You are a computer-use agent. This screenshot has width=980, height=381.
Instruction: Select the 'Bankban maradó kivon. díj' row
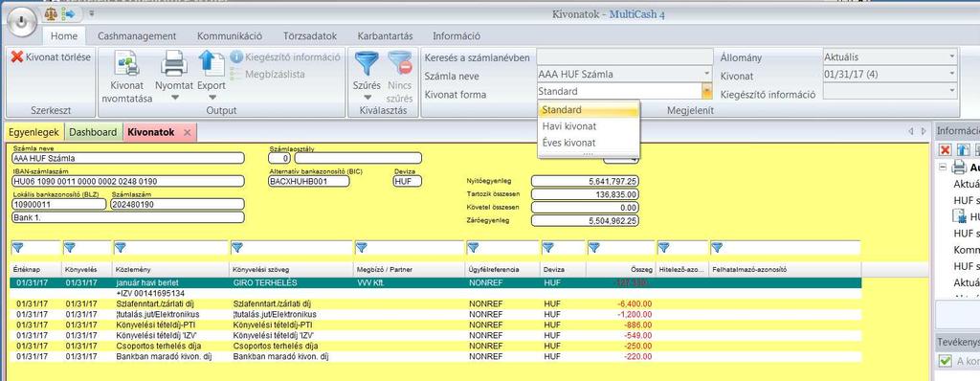435,357
